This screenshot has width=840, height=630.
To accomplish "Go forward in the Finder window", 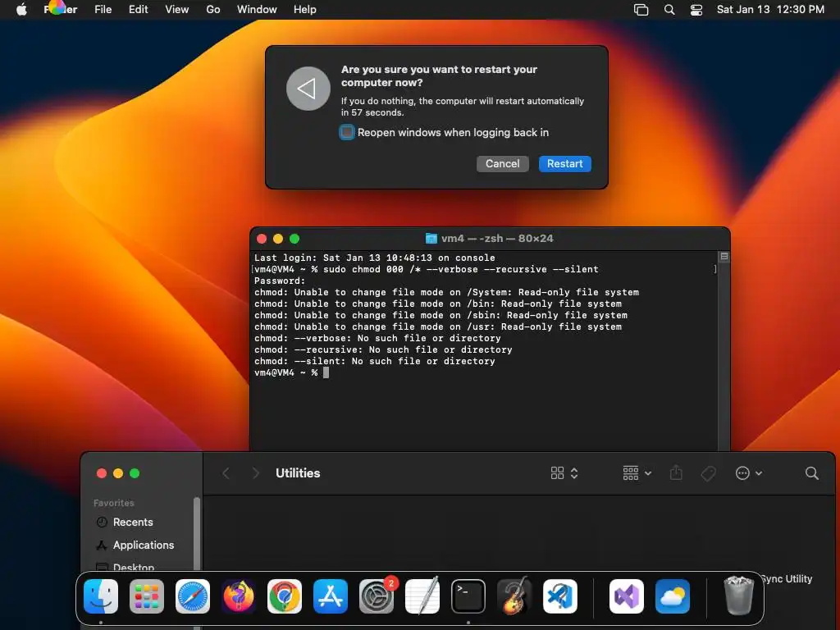I will (x=256, y=473).
